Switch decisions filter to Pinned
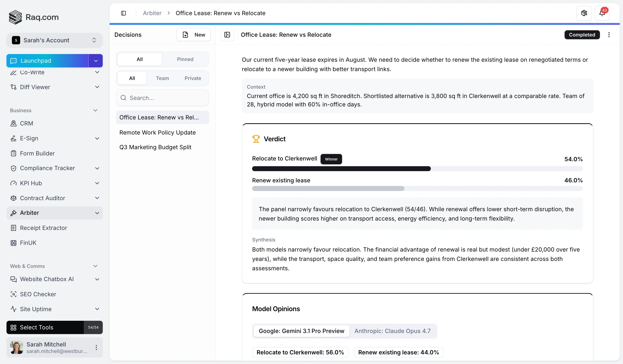The height and width of the screenshot is (364, 623). coord(185,59)
